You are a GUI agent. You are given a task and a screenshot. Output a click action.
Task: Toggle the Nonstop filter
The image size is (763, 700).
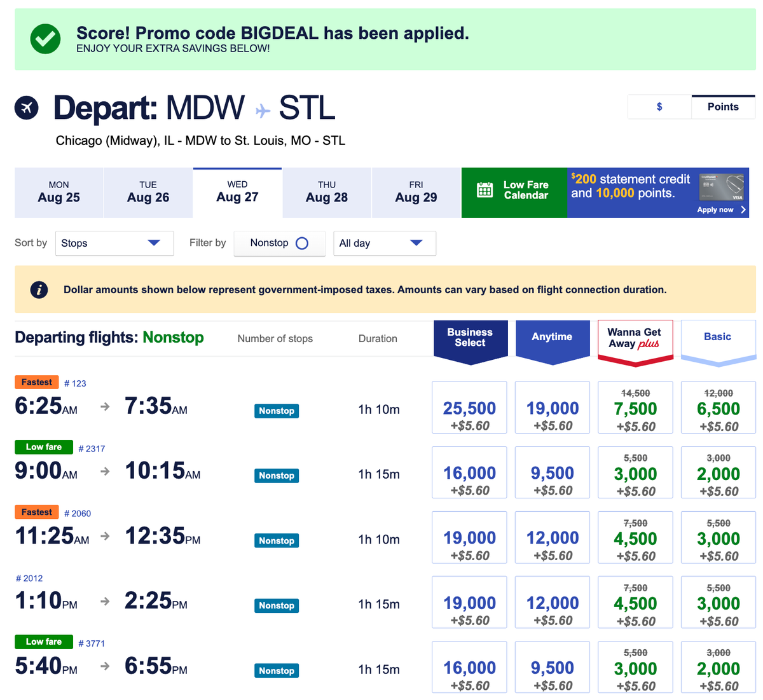(x=279, y=244)
